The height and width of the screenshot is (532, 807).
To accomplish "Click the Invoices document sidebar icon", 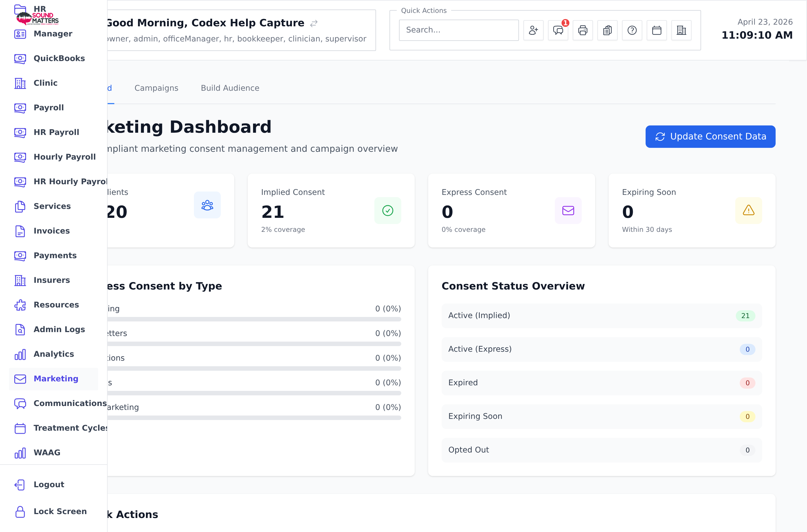I will point(20,231).
